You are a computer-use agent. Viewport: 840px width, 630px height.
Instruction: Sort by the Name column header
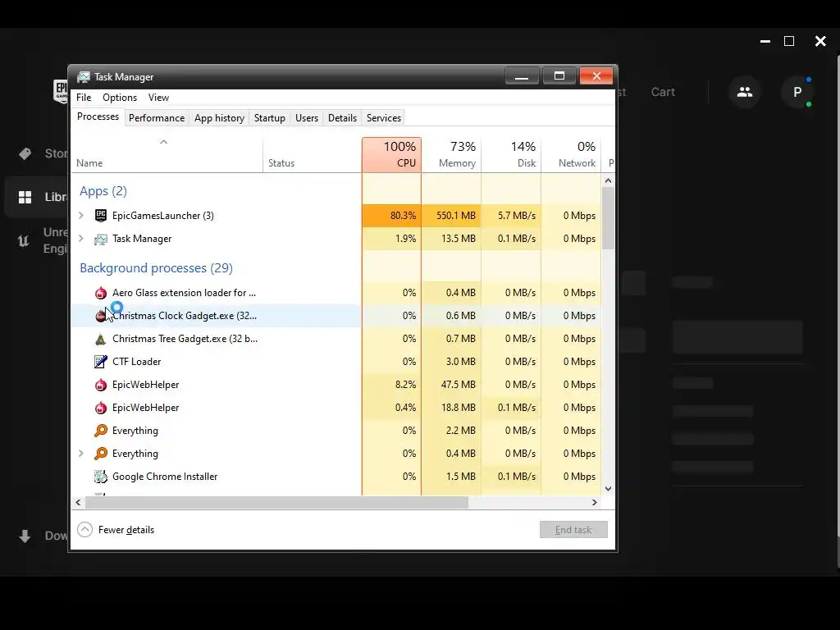point(167,155)
